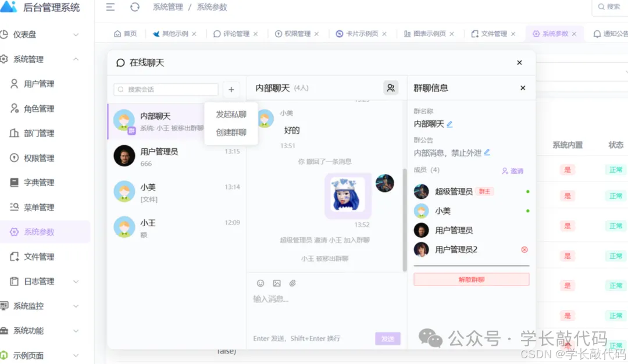This screenshot has height=364, width=628.
Task: Close the 评论管理 tab
Action: pyautogui.click(x=255, y=34)
